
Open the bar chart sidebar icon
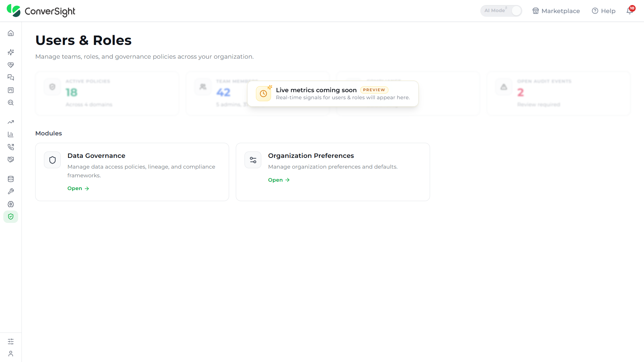[x=11, y=134]
